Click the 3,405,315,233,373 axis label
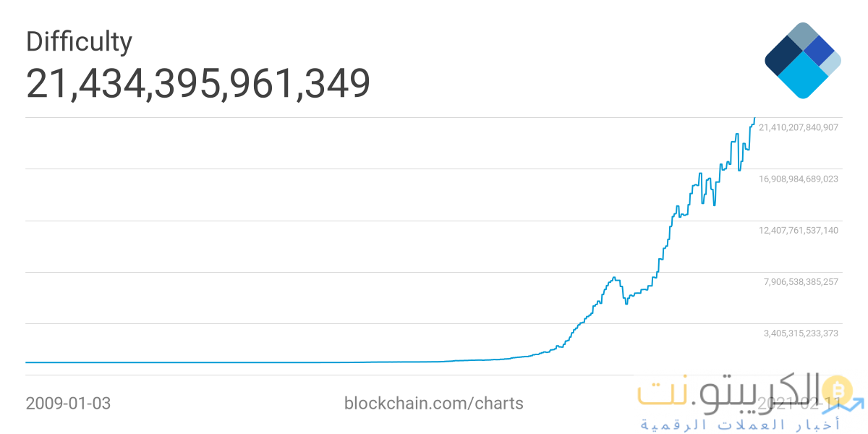This screenshot has width=868, height=434. point(801,333)
